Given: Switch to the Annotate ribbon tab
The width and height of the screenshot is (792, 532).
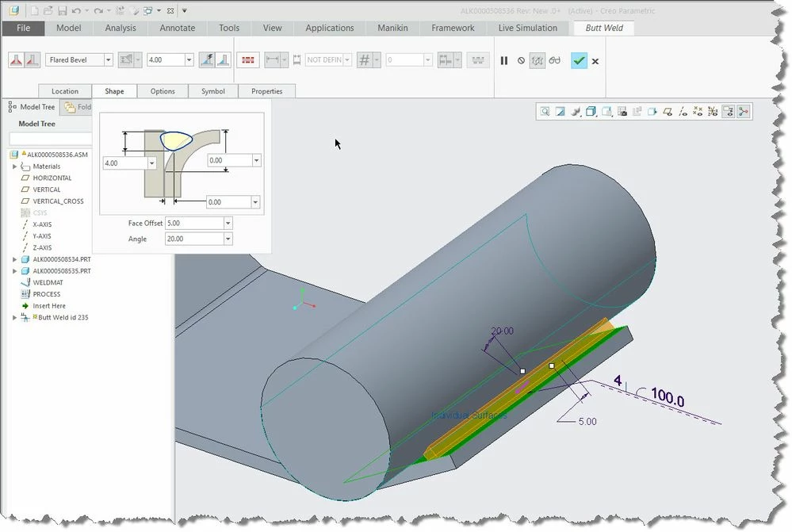Looking at the screenshot, I should coord(178,29).
